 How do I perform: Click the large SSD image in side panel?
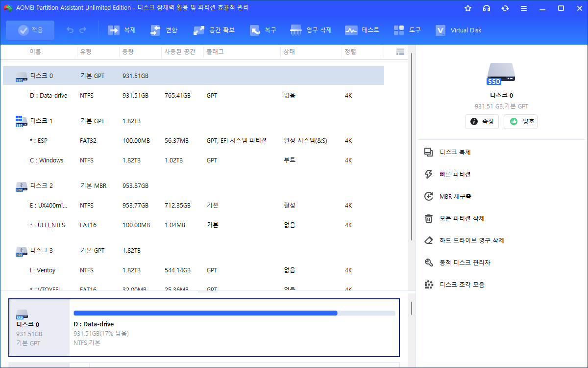tap(501, 74)
